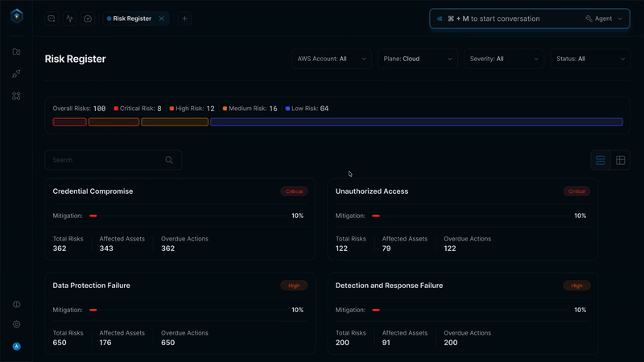Image resolution: width=644 pixels, height=362 pixels.
Task: Click the blue user avatar icon
Action: point(16,347)
